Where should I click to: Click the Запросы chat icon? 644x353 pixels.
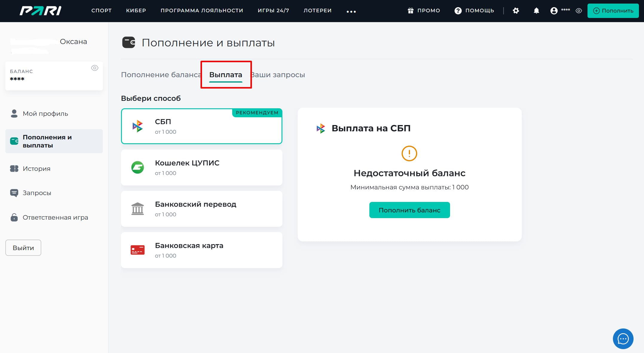(14, 193)
